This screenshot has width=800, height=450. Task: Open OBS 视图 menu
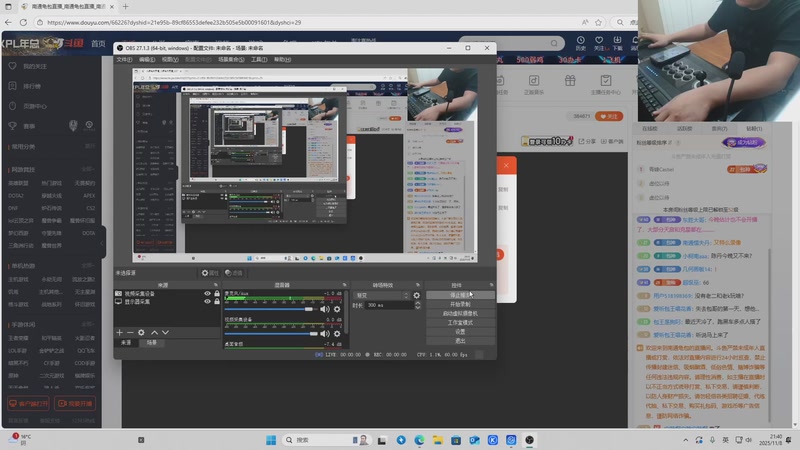coord(170,60)
